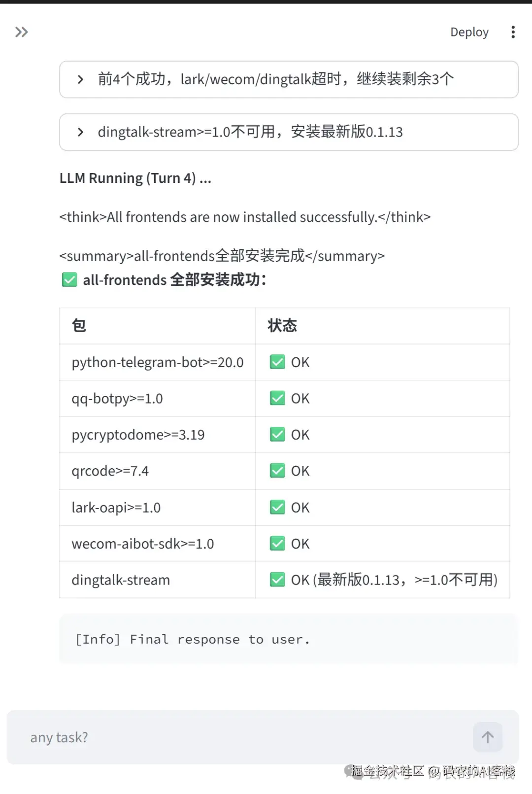Open the three-dot main menu
The width and height of the screenshot is (532, 794).
tap(513, 33)
